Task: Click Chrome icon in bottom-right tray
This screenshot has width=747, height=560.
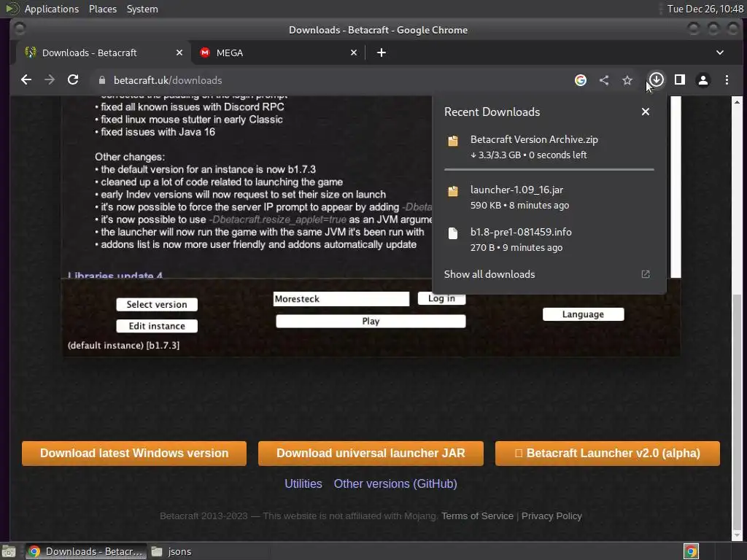Action: point(691,551)
